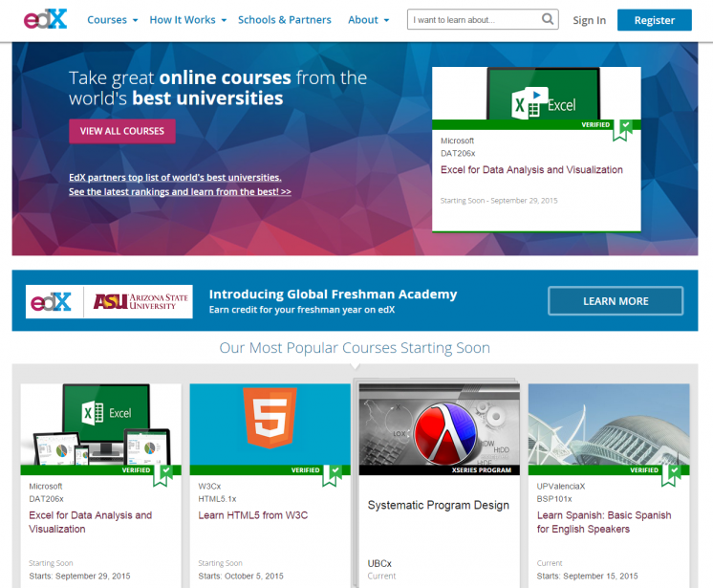Image resolution: width=713 pixels, height=588 pixels.
Task: Click HTML5.1x course code
Action: (217, 499)
